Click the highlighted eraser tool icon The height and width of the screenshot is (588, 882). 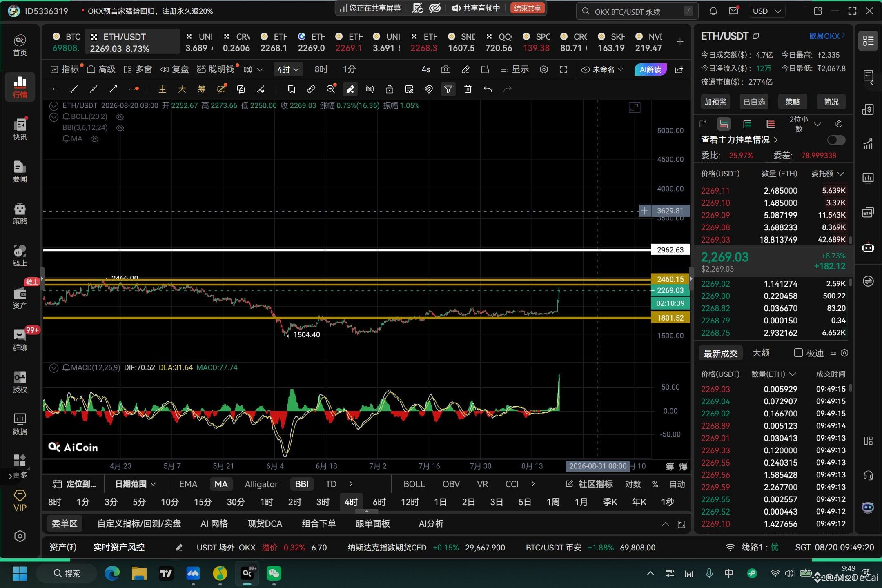click(x=350, y=89)
